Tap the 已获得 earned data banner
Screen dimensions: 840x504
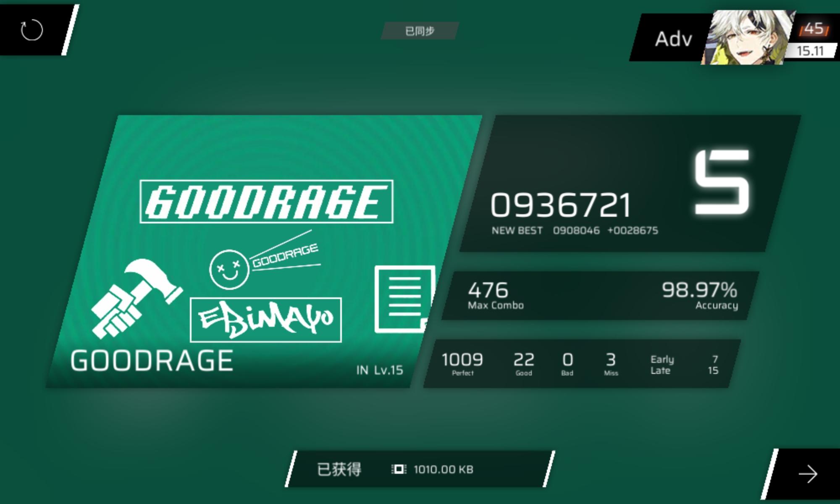[339, 469]
